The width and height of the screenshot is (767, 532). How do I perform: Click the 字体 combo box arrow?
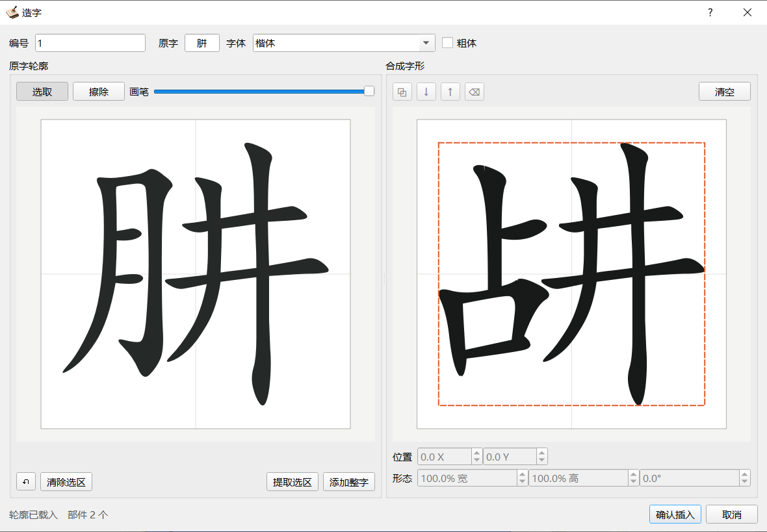click(426, 43)
